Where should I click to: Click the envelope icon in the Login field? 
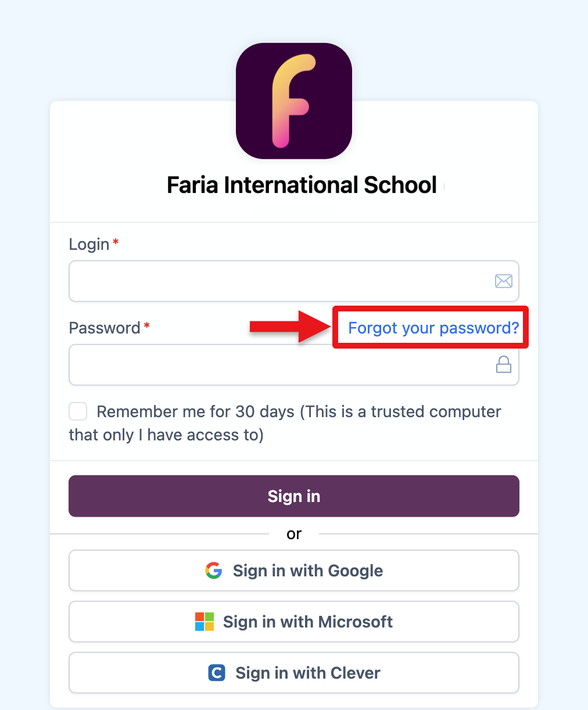pos(503,281)
